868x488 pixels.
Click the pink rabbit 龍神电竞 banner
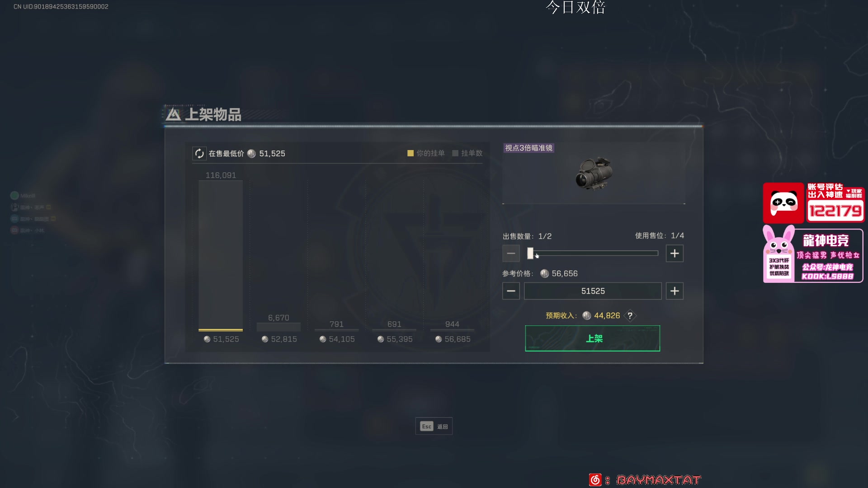813,254
